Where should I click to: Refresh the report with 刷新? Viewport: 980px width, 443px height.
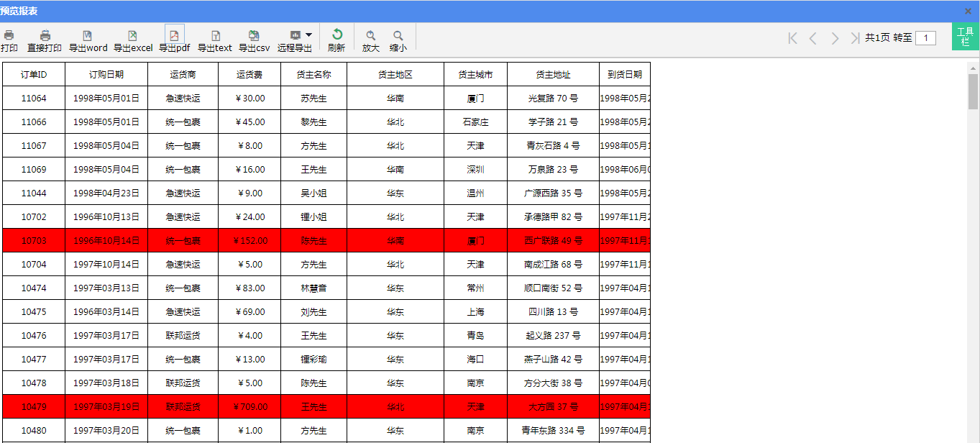336,35
